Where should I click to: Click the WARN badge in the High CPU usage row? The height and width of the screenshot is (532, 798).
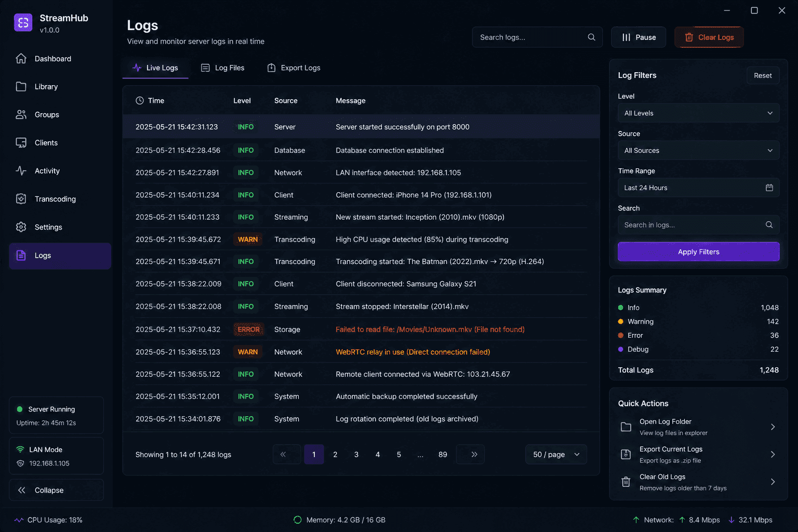pyautogui.click(x=247, y=240)
